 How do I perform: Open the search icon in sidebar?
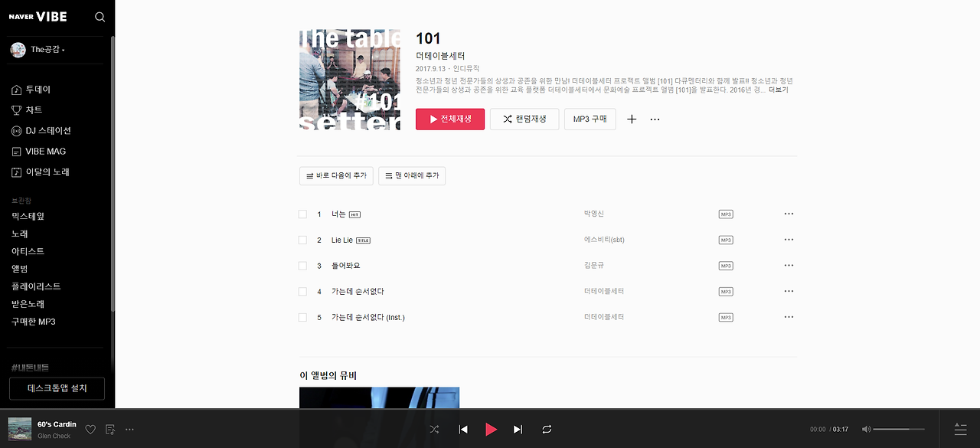point(100,17)
